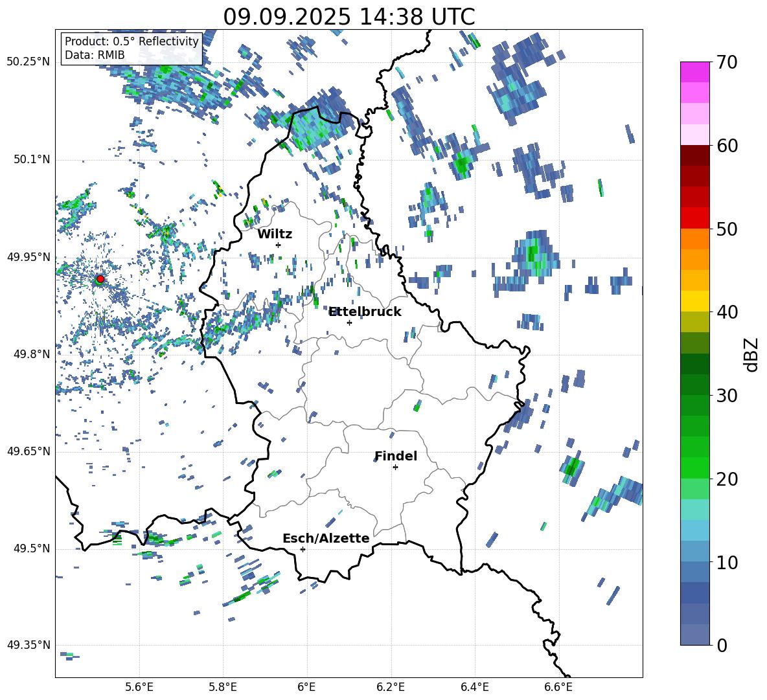Screen dimensions: 767x700
Task: Click the colorbar value 30
Action: tap(727, 396)
